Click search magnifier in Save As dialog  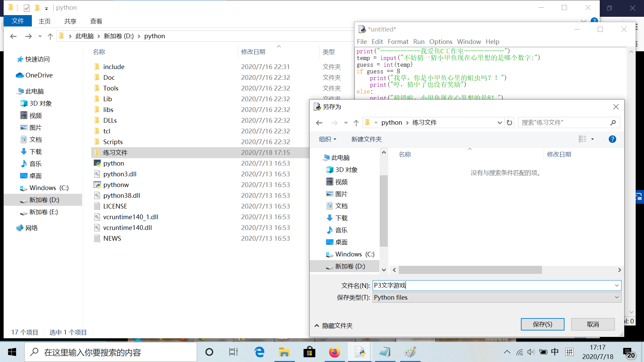coord(613,123)
